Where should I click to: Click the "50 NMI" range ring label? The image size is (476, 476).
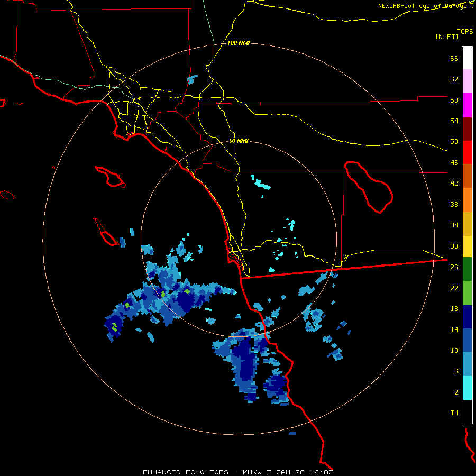pyautogui.click(x=239, y=141)
